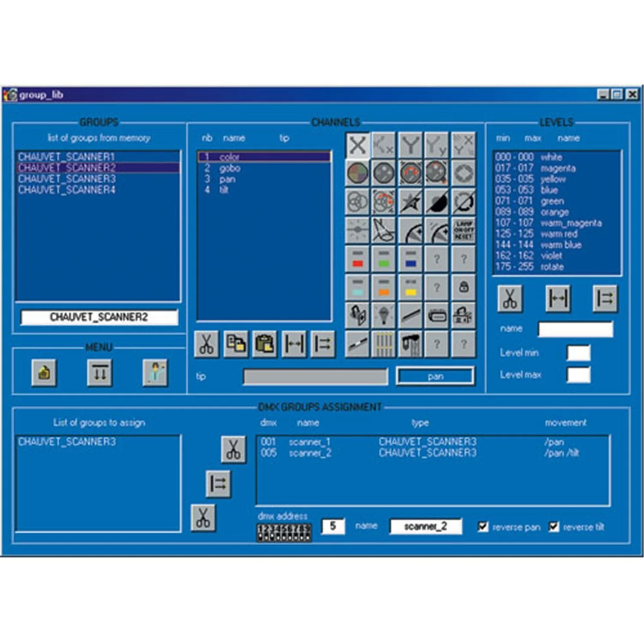The width and height of the screenshot is (644, 644).
Task: Pick the orange color channel icon
Action: tap(384, 287)
